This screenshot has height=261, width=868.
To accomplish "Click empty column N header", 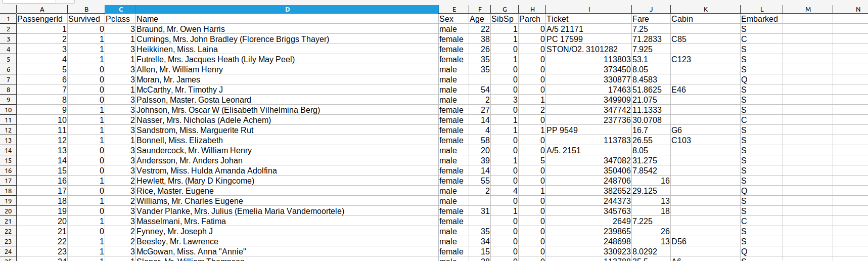I will (858, 9).
